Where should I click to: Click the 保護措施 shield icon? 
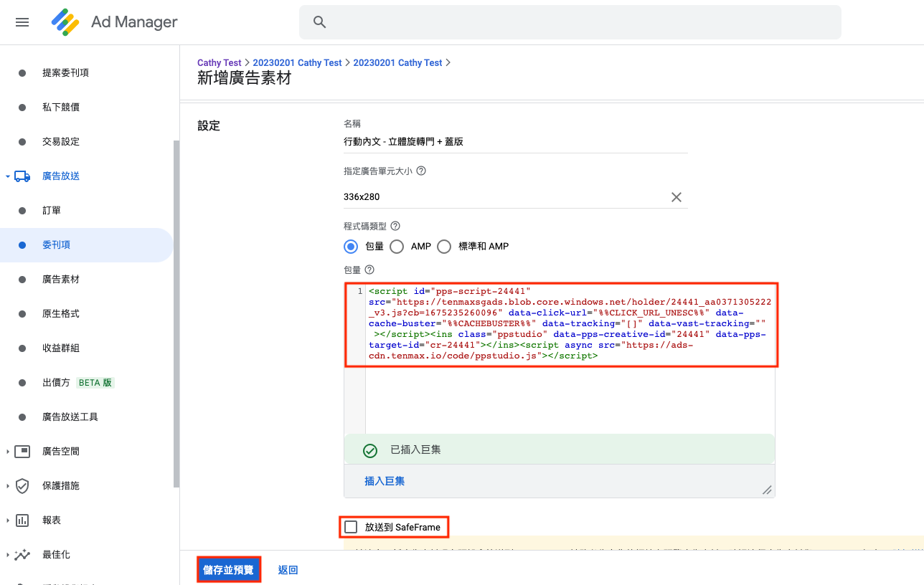click(22, 485)
